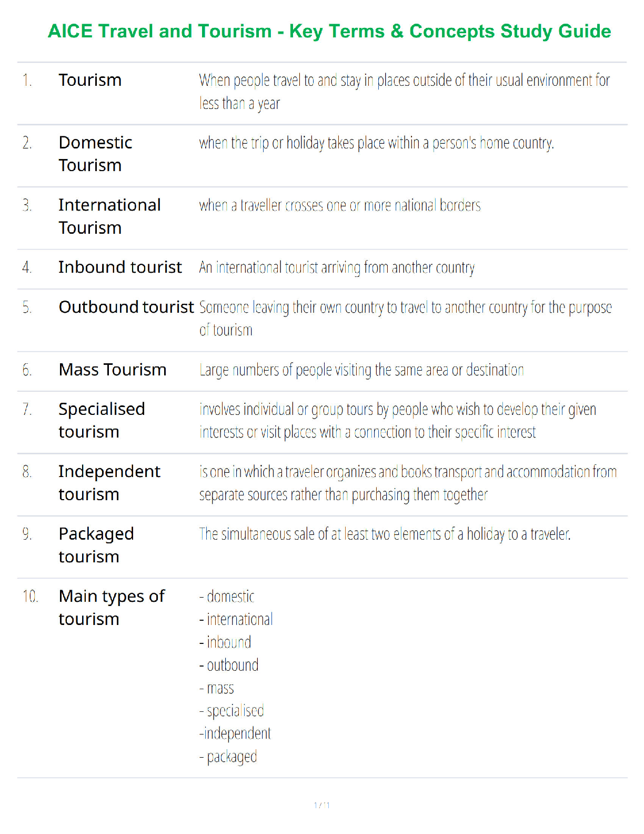Click the "International Tourism" term
Viewport: 644px width, 834px height.
109,216
